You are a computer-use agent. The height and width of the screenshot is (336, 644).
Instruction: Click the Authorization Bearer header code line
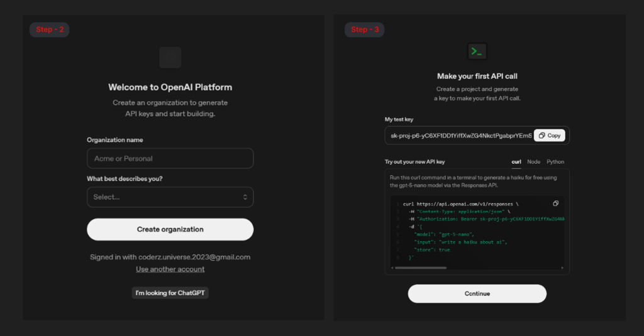[486, 219]
